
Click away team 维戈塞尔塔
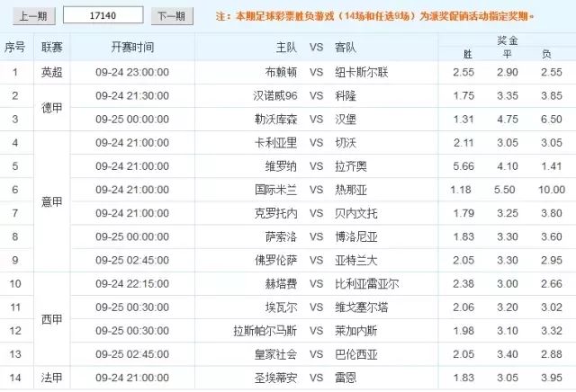point(362,307)
